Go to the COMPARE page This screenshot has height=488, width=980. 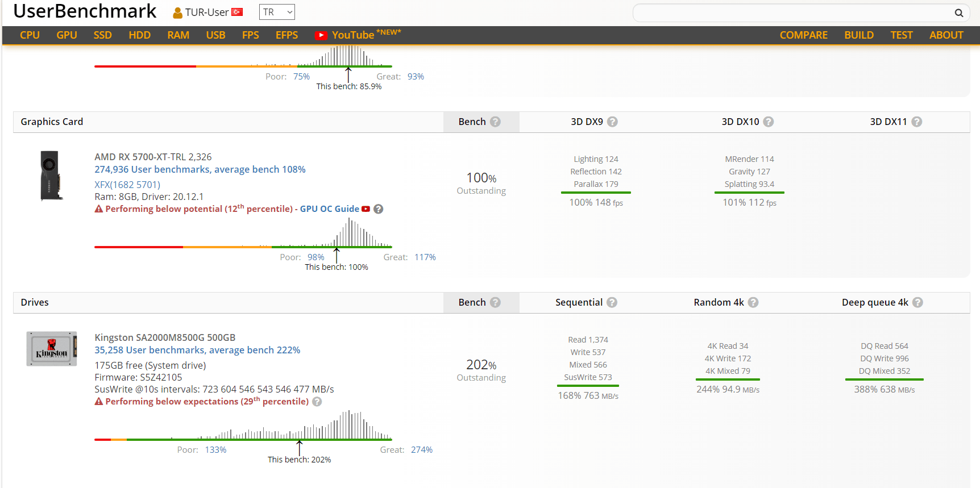pyautogui.click(x=804, y=35)
